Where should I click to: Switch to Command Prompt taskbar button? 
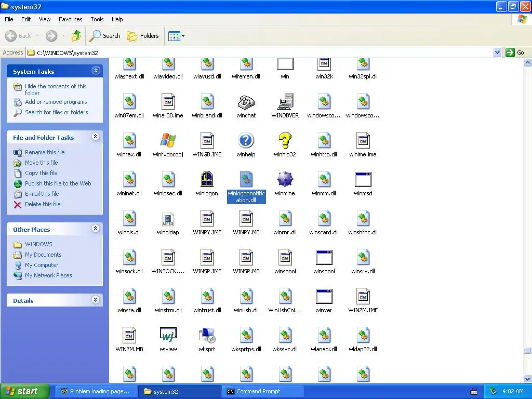tap(262, 391)
